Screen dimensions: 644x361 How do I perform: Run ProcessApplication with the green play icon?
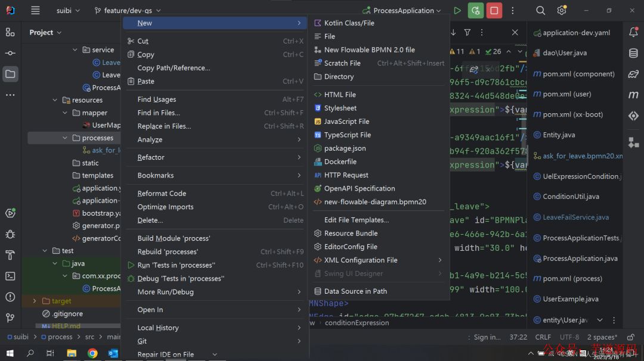tap(457, 10)
